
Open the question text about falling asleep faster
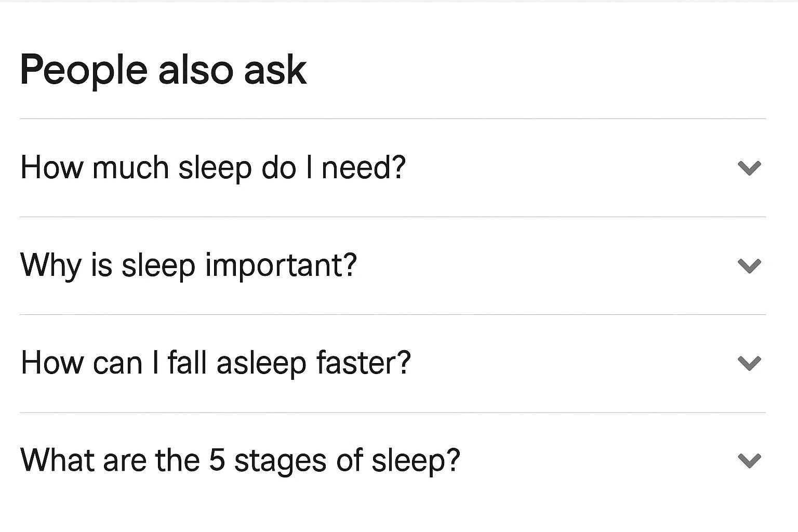216,363
